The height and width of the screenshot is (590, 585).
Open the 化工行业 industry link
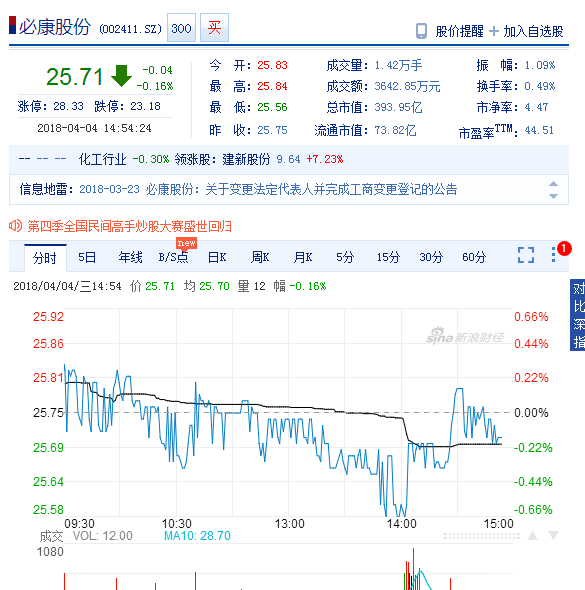tap(102, 159)
